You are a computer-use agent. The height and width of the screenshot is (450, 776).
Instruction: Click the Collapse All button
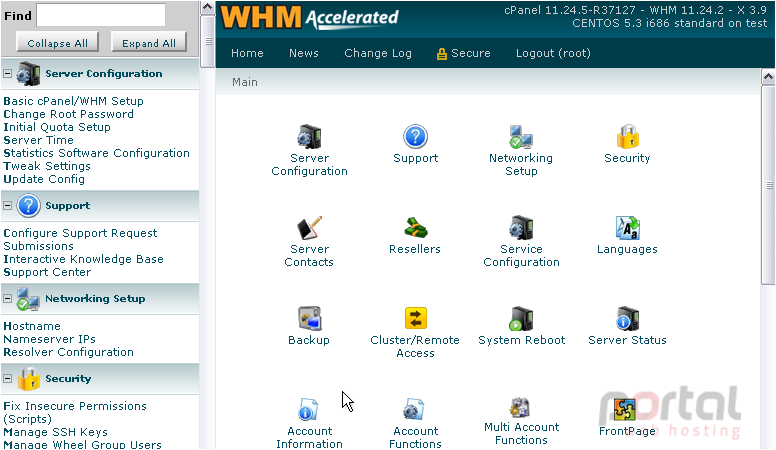[x=57, y=43]
